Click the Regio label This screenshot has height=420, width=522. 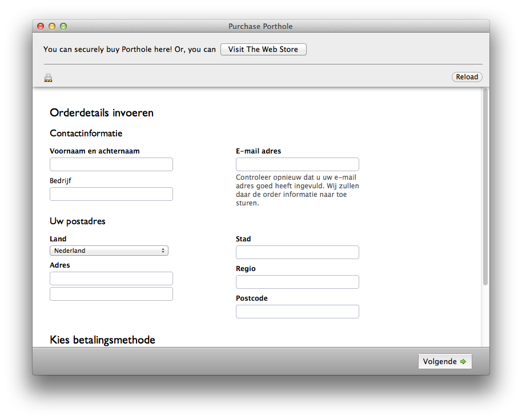point(246,269)
